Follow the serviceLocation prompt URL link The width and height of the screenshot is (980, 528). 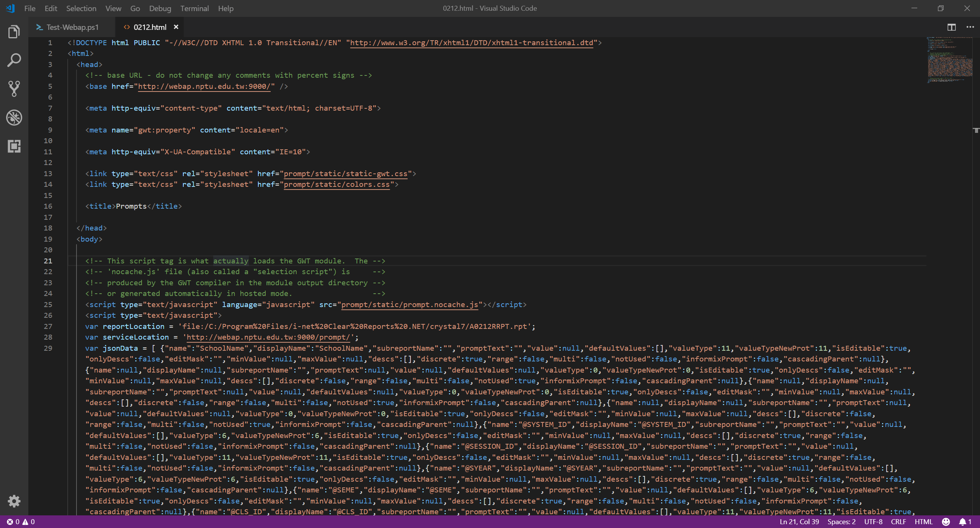(x=268, y=337)
